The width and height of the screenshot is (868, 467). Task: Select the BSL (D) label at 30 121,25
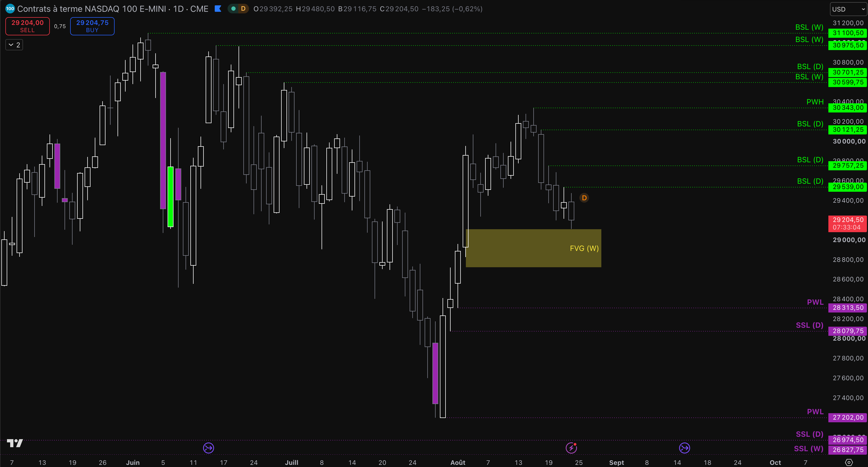pos(810,124)
